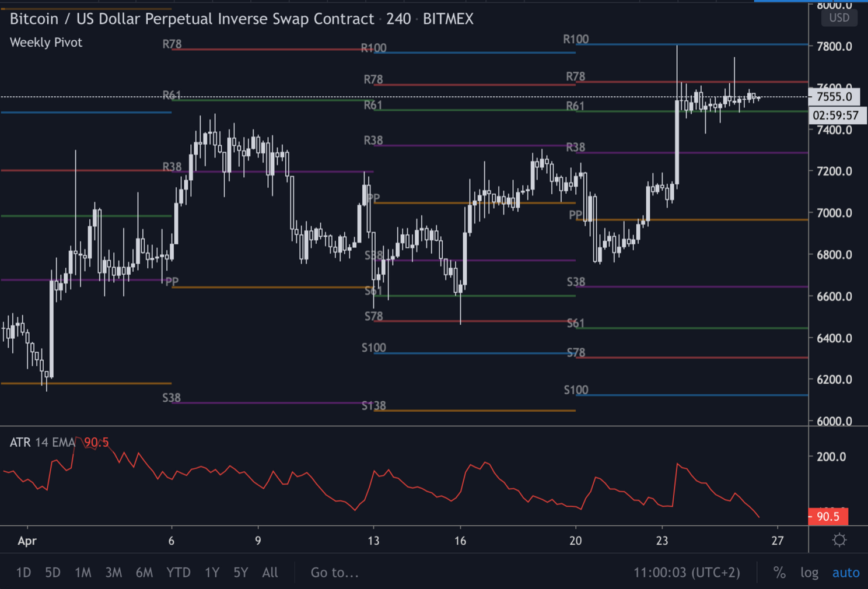Click the 16 date on time axis
The width and height of the screenshot is (868, 589).
pos(460,541)
